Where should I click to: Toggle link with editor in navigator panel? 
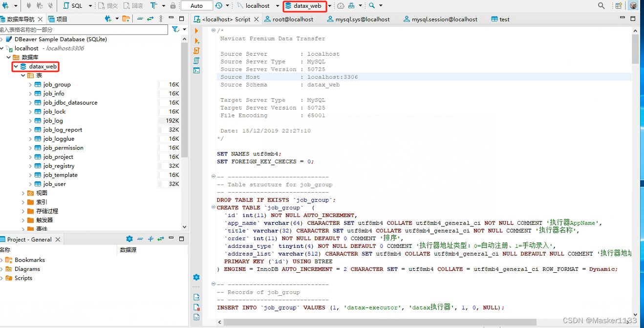tap(150, 19)
